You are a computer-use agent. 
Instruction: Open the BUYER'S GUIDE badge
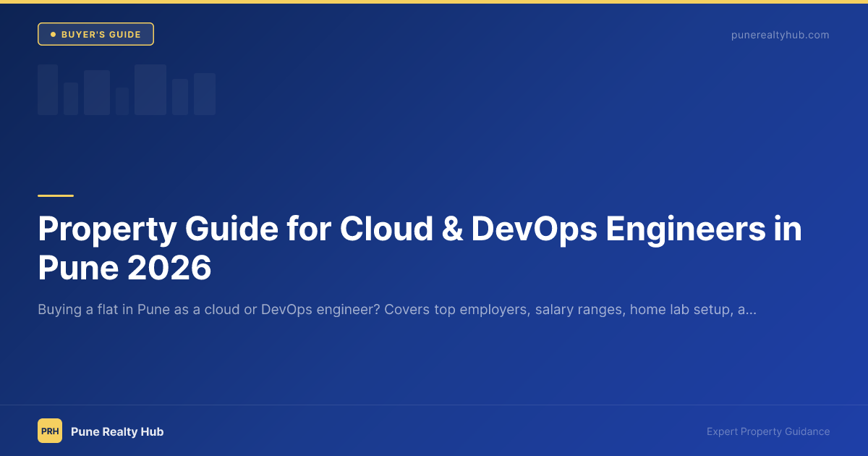pyautogui.click(x=95, y=33)
